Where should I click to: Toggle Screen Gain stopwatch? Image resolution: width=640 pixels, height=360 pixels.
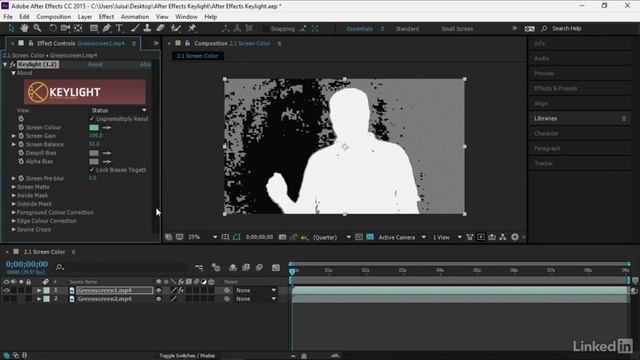pyautogui.click(x=21, y=136)
